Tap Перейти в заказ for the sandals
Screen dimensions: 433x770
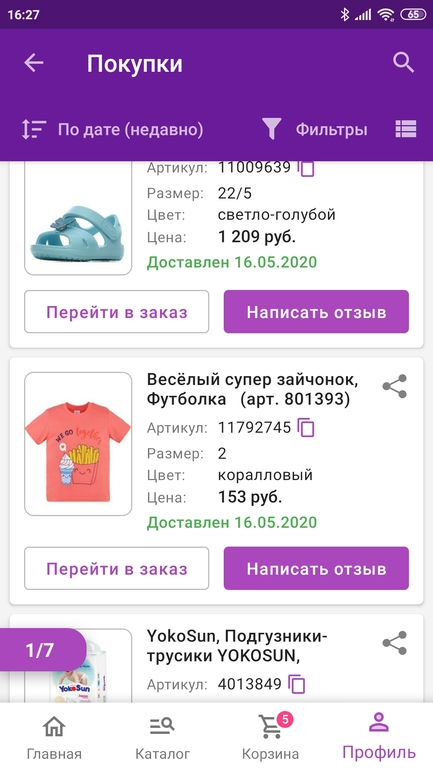coord(117,312)
